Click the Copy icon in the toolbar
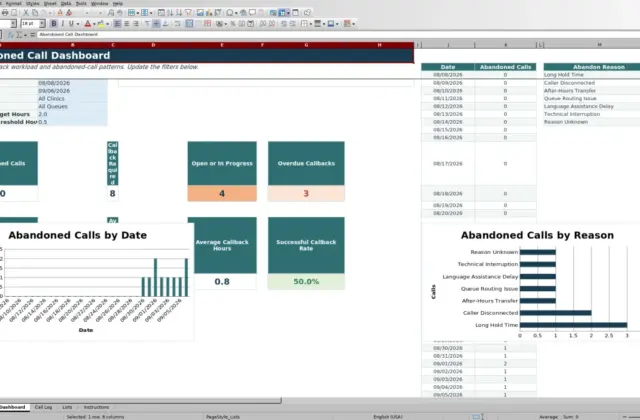The height and width of the screenshot is (420, 640). coord(35,13)
